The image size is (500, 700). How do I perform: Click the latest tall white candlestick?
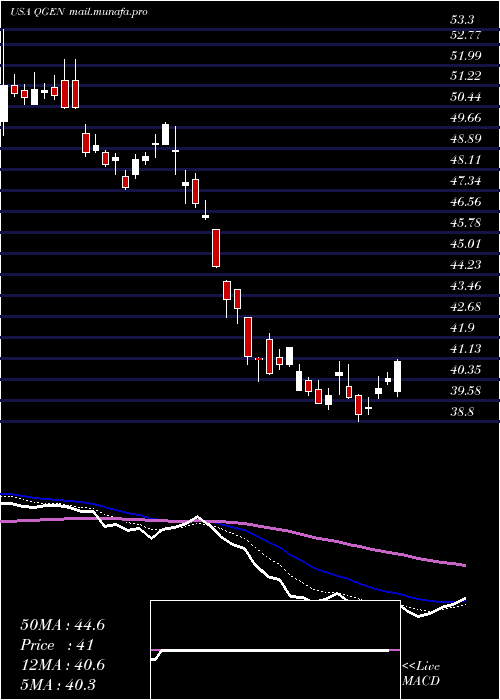(x=397, y=377)
